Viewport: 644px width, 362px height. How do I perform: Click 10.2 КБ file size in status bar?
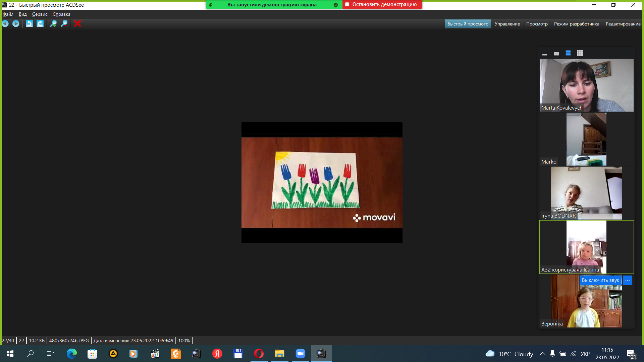(37, 341)
